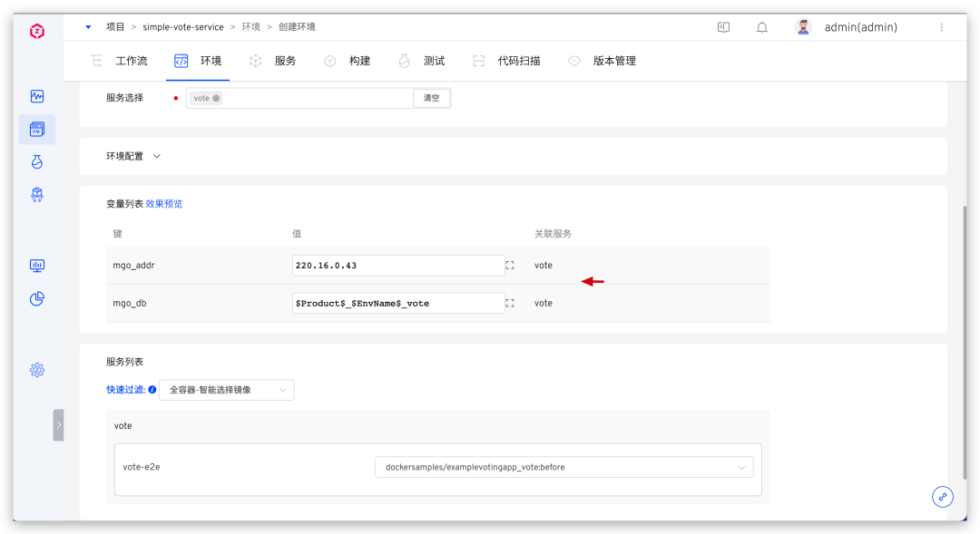Viewport: 980px width, 534px height.
Task: Open the test center flask sidebar icon
Action: pyautogui.click(x=37, y=162)
